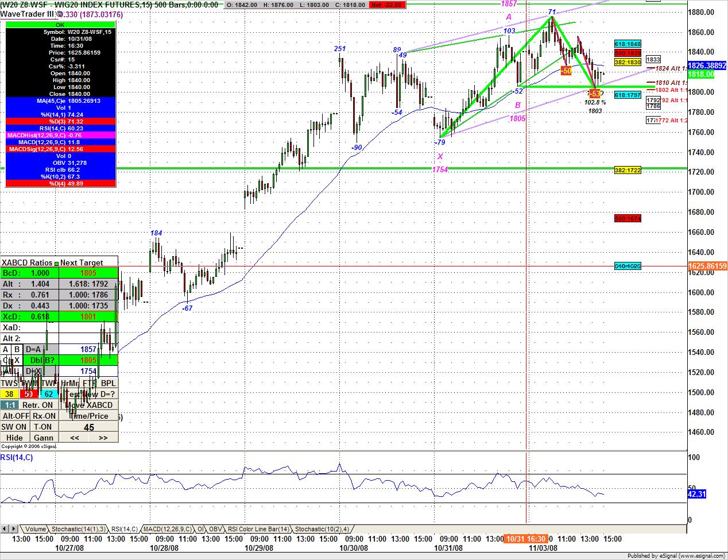Click the >> step forward button
The width and height of the screenshot is (728, 560).
(x=103, y=438)
